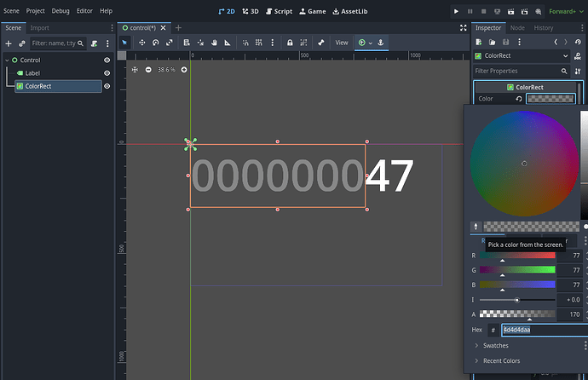Open documentation for ColorRect

point(578,55)
